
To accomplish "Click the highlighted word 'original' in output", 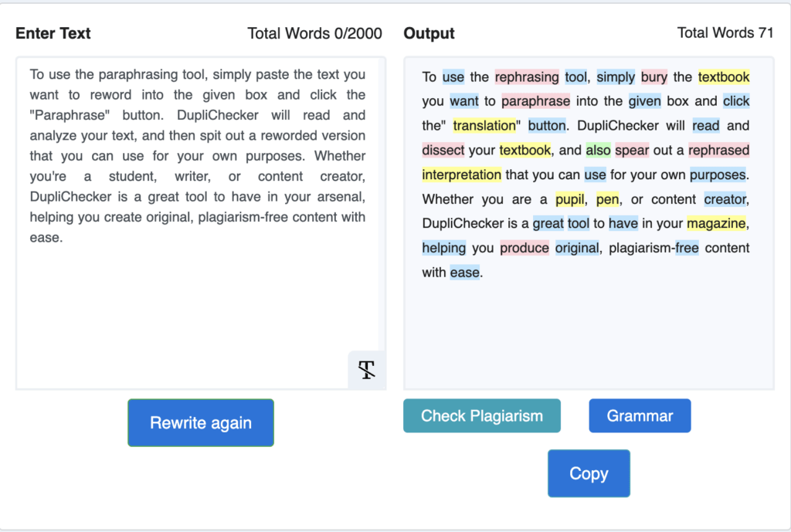I will coord(576,248).
